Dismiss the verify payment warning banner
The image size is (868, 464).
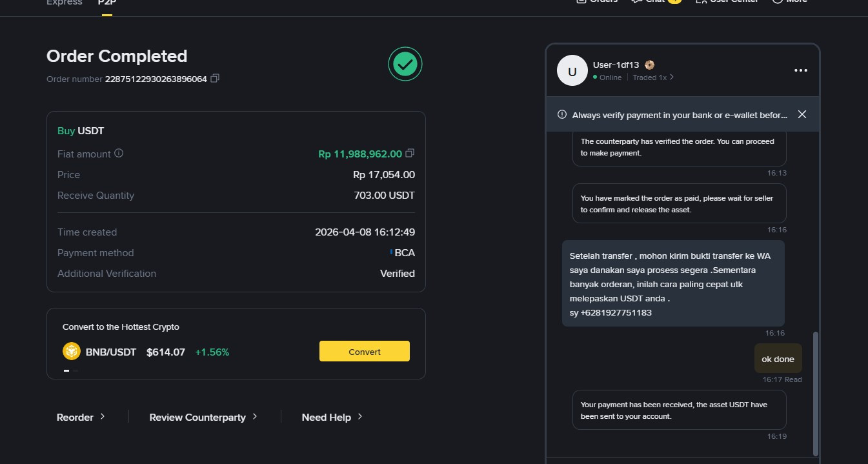tap(802, 114)
